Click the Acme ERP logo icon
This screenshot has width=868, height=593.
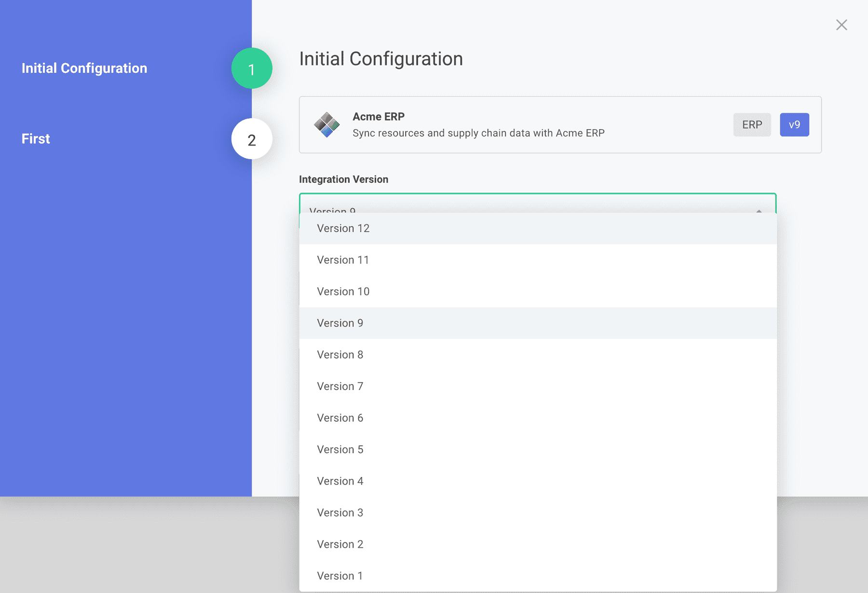[326, 125]
